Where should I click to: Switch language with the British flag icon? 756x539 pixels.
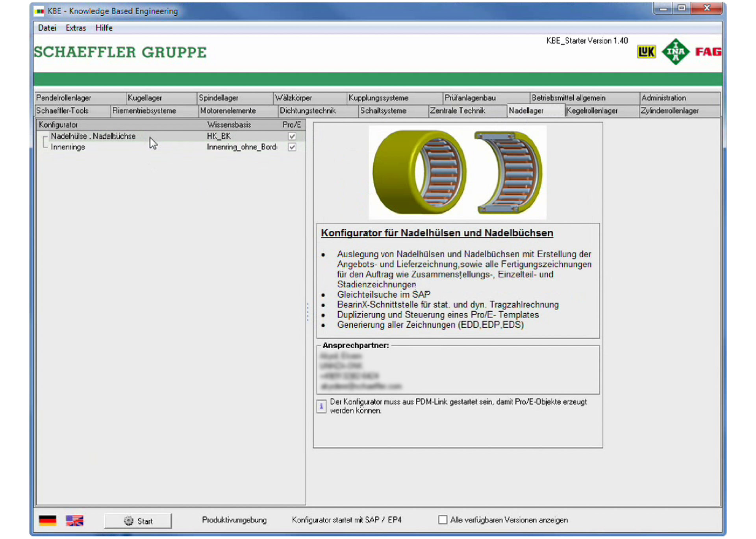(74, 520)
